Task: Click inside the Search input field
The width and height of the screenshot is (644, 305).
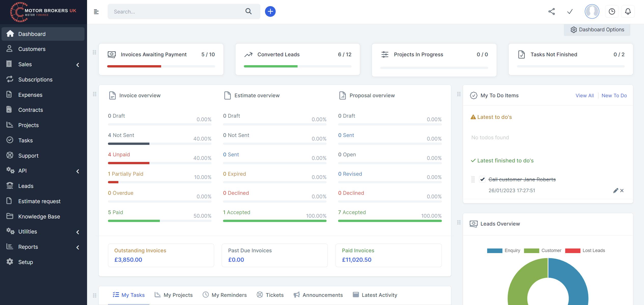Action: point(178,11)
